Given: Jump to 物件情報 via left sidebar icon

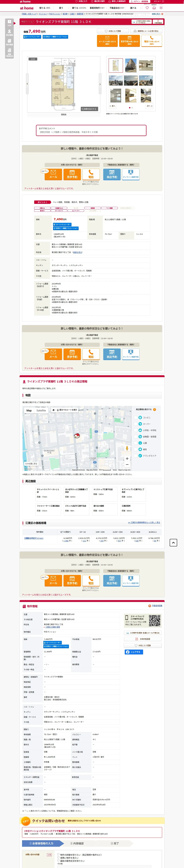Looking at the screenshot, I should click(x=9, y=42).
